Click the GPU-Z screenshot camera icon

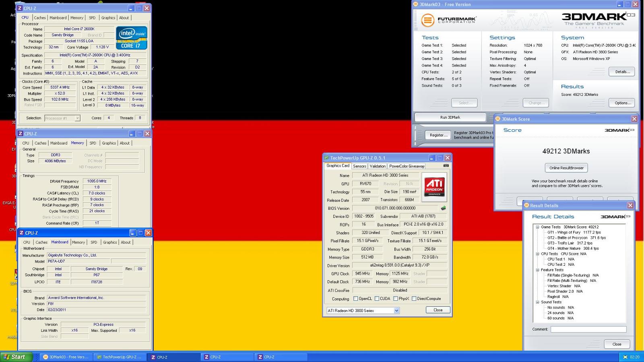[446, 165]
